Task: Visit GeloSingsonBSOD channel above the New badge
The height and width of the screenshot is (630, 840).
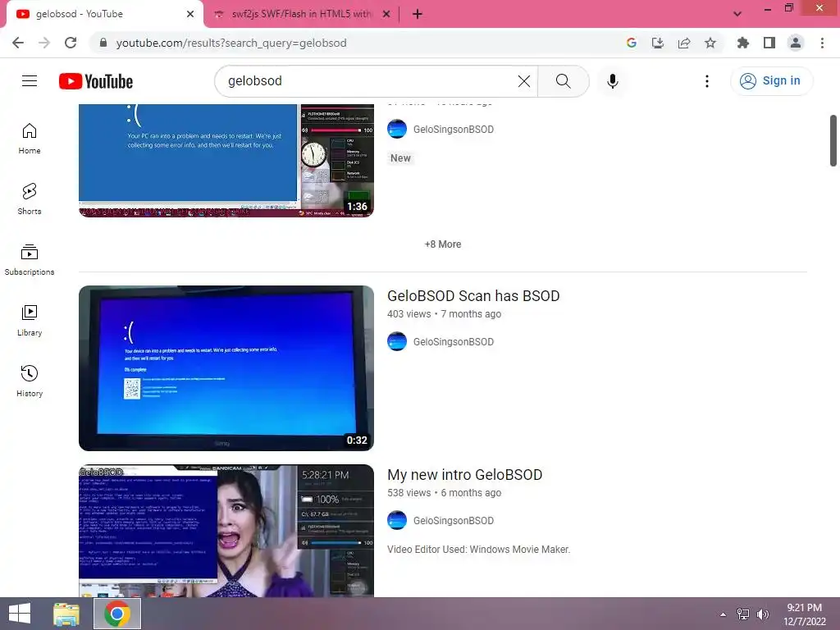Action: (453, 130)
